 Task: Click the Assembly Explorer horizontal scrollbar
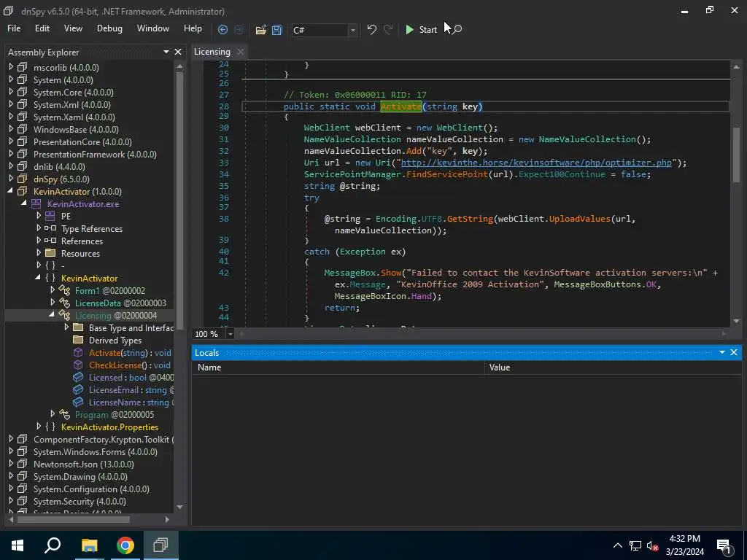point(74,519)
